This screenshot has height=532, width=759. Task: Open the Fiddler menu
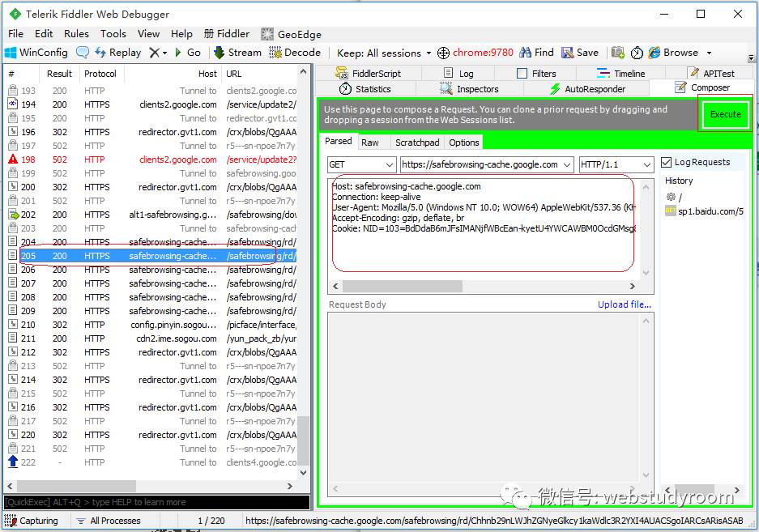pos(227,34)
